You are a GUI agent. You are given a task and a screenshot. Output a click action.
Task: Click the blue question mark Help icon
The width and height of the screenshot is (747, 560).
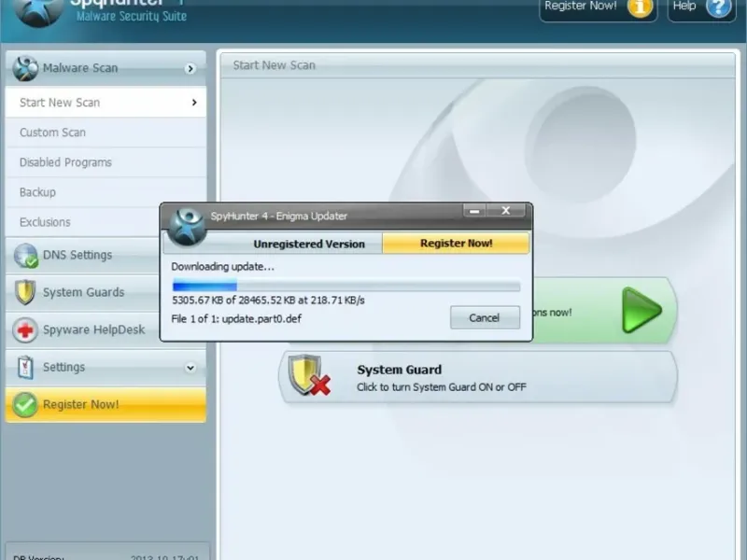(x=718, y=7)
